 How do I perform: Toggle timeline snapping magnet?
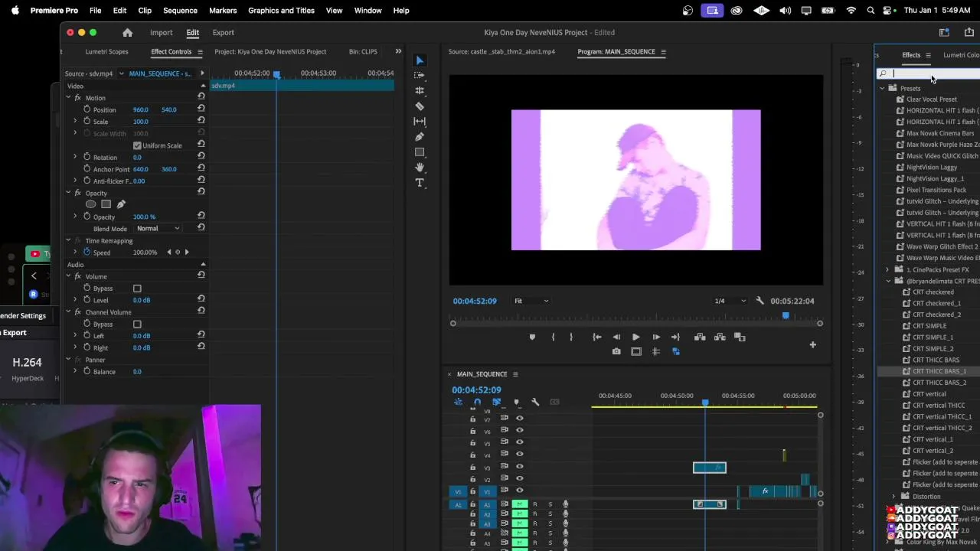[x=476, y=402]
